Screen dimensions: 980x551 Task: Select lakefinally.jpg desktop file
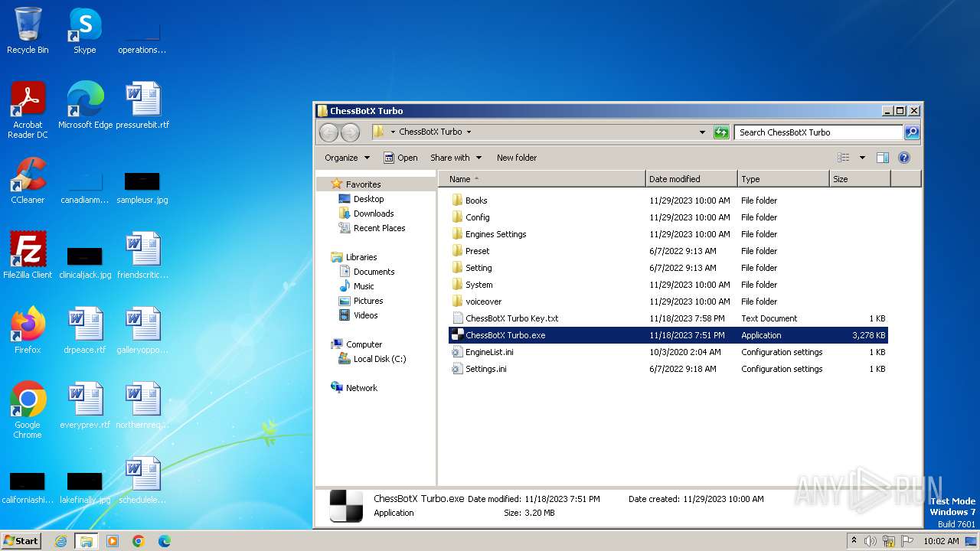[85, 487]
